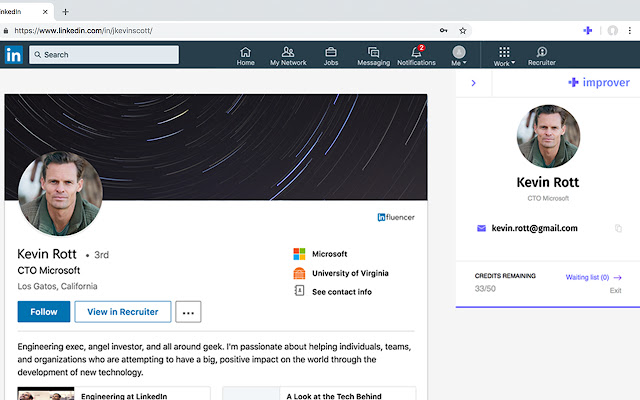Open the more options ellipsis button
The height and width of the screenshot is (400, 640).
(188, 312)
